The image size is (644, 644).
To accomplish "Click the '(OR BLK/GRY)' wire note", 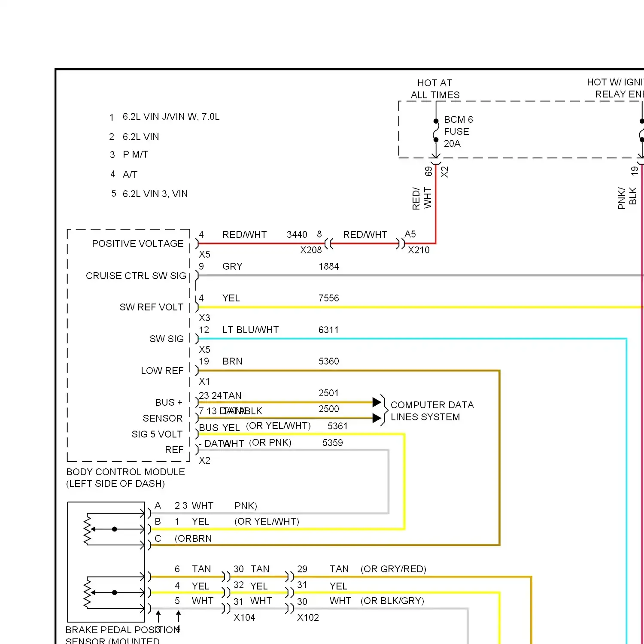I will (392, 601).
